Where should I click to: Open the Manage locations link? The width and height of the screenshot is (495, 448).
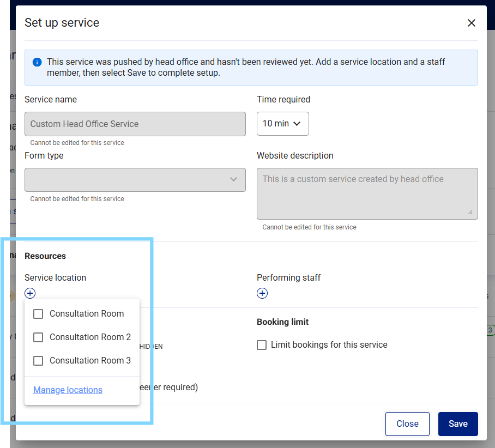tap(68, 390)
